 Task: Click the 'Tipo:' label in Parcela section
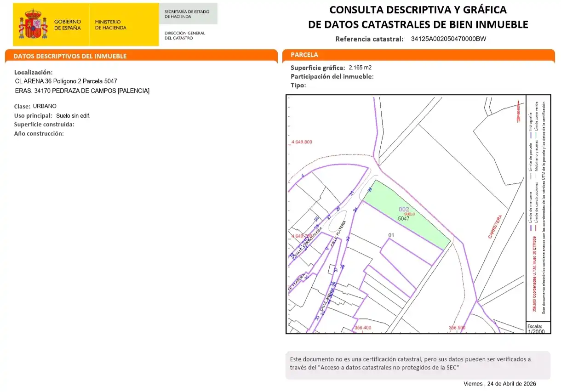click(298, 85)
